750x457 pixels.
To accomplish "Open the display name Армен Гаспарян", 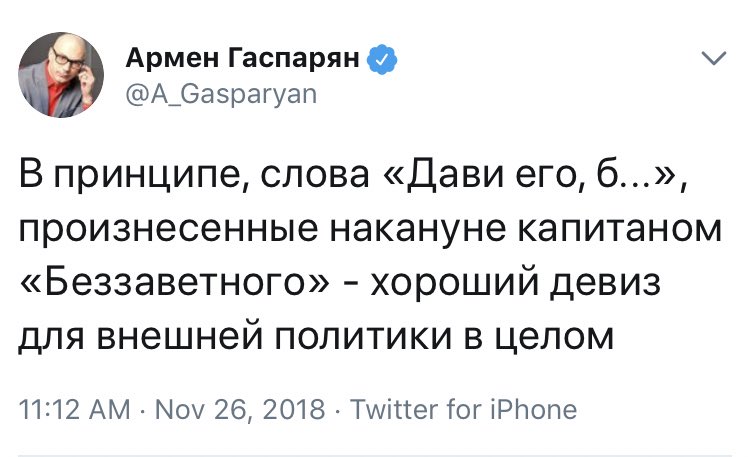I will (242, 58).
